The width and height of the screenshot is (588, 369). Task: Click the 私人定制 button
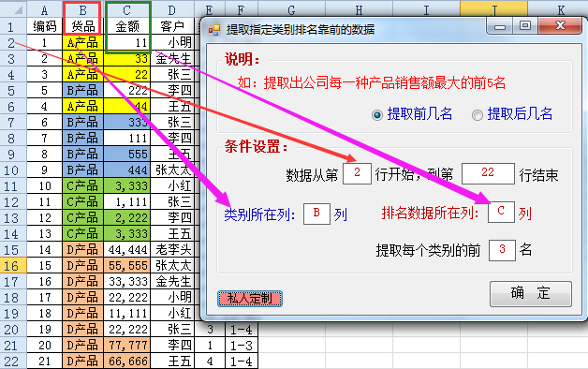click(x=250, y=299)
